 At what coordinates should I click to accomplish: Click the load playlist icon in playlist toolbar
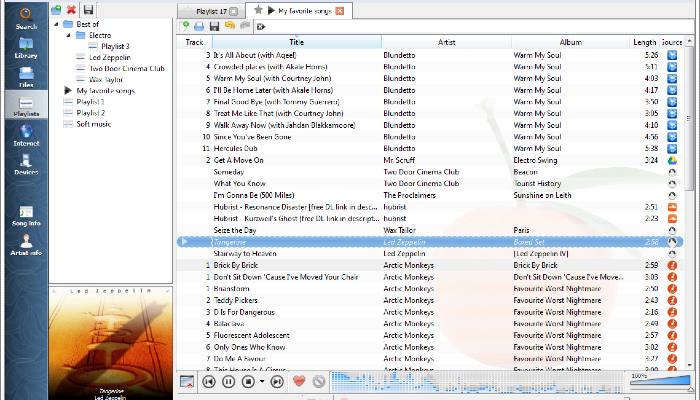pyautogui.click(x=199, y=26)
